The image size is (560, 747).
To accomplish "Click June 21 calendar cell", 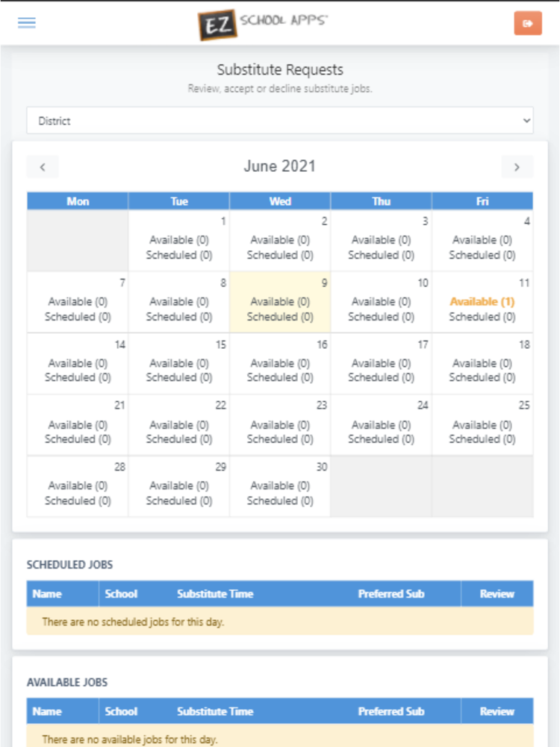I will (x=78, y=425).
